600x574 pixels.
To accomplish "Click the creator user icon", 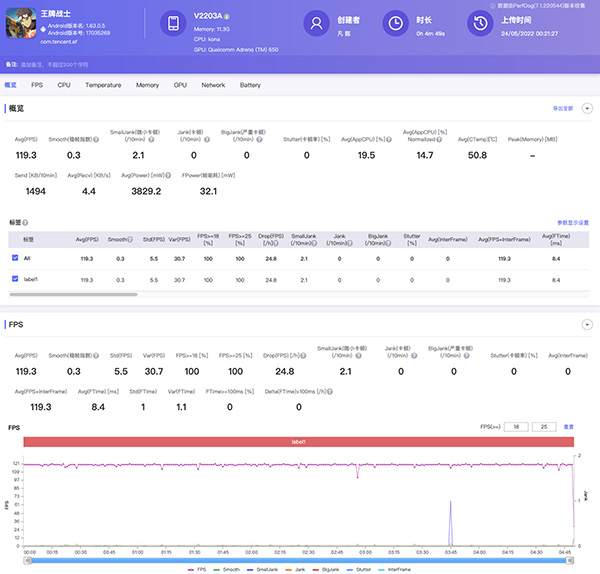I will tap(317, 23).
